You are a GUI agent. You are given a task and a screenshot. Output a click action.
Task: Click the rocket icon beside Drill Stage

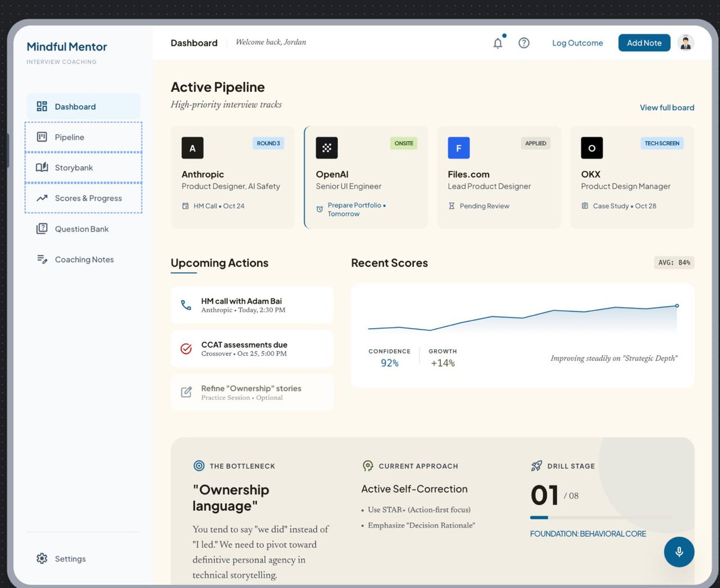click(x=536, y=466)
